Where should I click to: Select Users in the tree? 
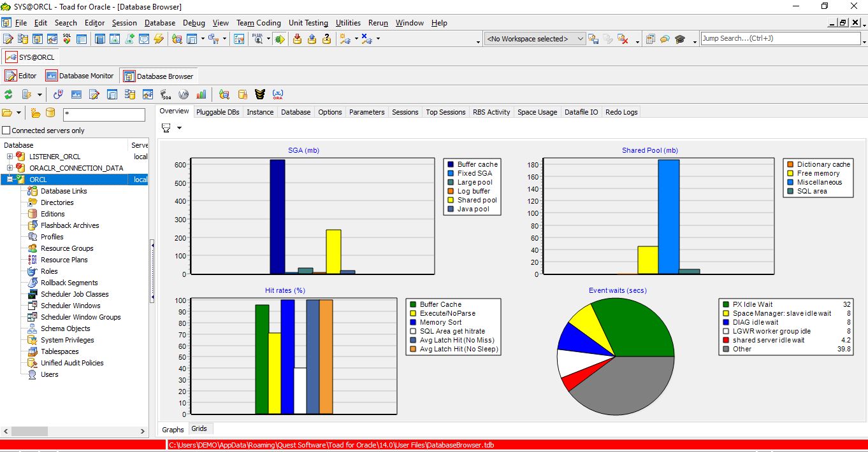click(x=50, y=374)
